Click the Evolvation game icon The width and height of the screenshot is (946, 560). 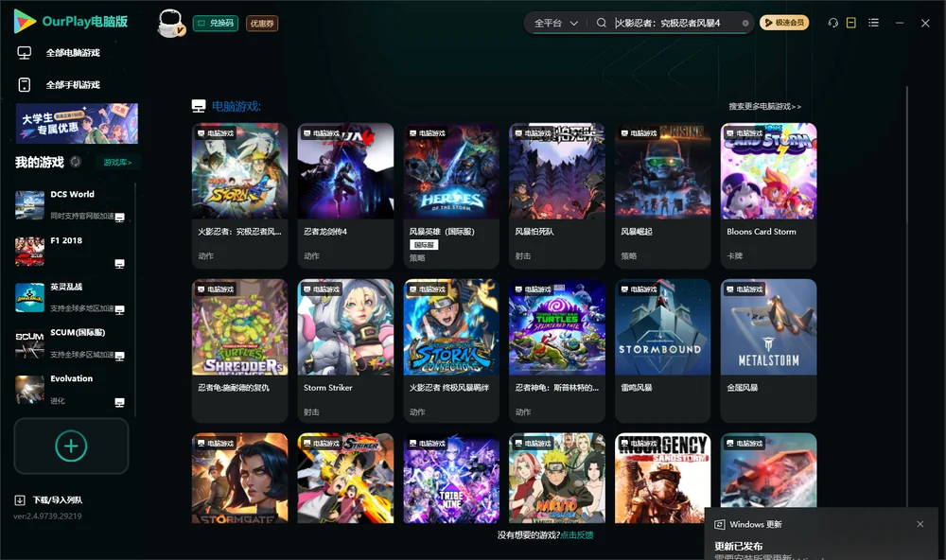29,390
